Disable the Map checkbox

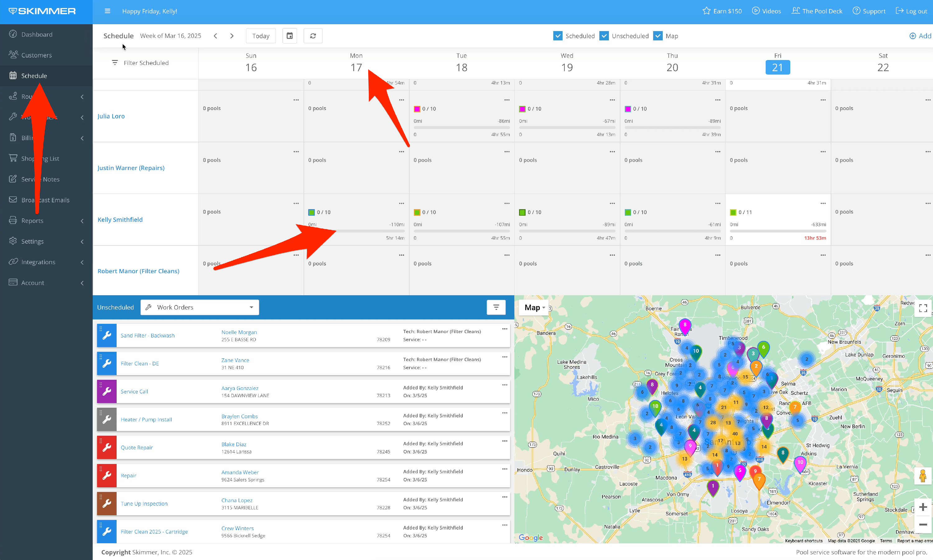click(x=658, y=36)
